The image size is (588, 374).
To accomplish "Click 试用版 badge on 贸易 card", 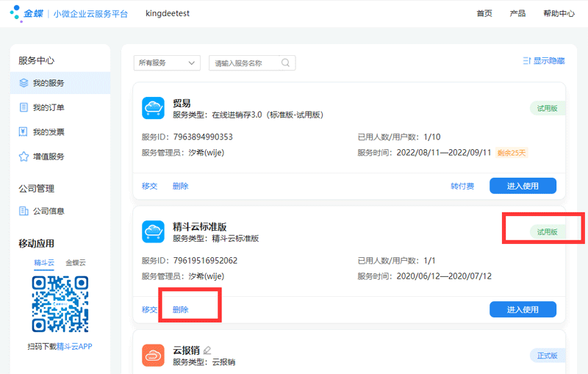I will coord(548,108).
